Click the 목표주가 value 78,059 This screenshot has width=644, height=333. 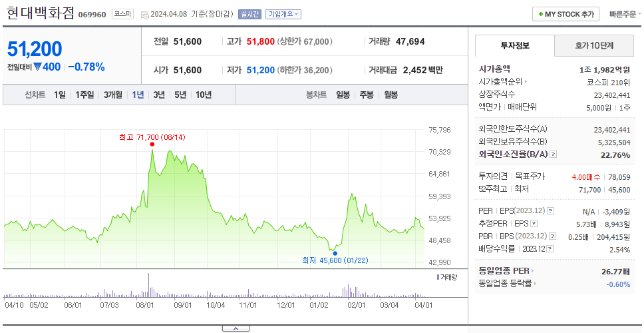tap(619, 178)
